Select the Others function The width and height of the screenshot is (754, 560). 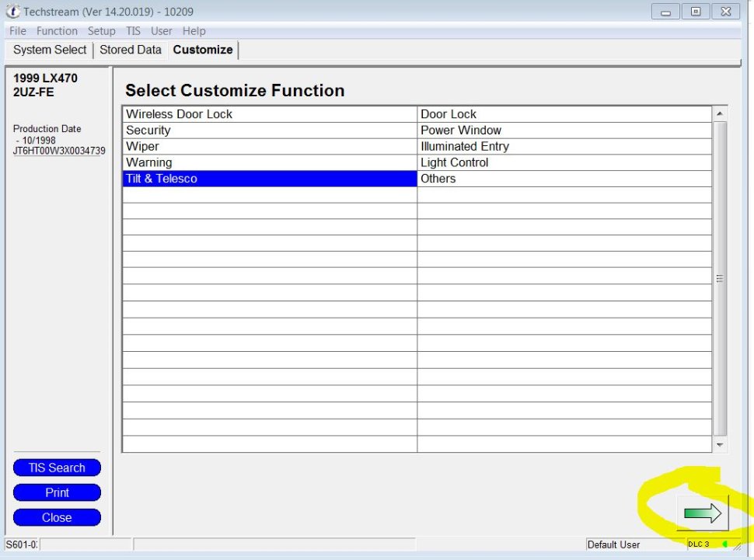tap(564, 179)
